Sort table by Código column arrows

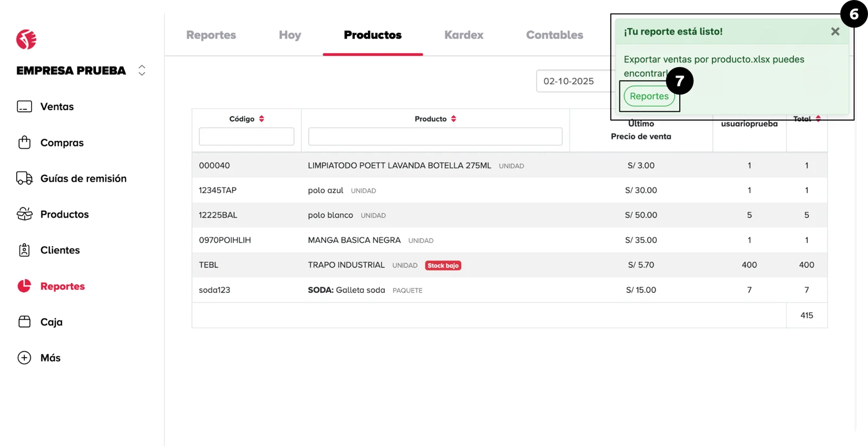[x=261, y=119]
